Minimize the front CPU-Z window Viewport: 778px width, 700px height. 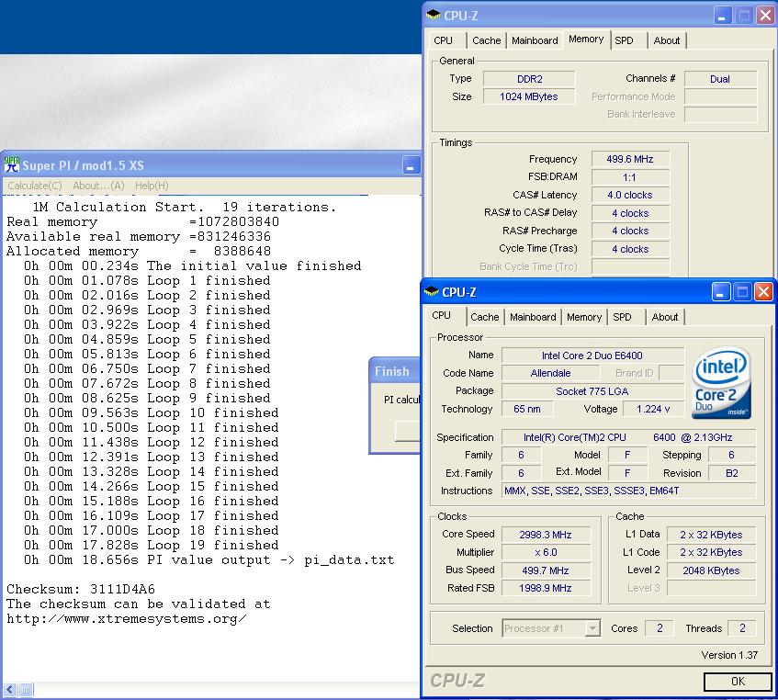point(720,292)
